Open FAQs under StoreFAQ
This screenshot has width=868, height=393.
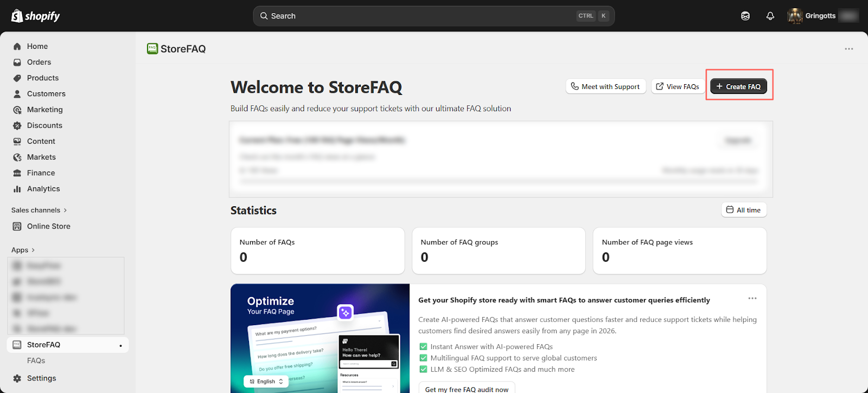[36, 360]
